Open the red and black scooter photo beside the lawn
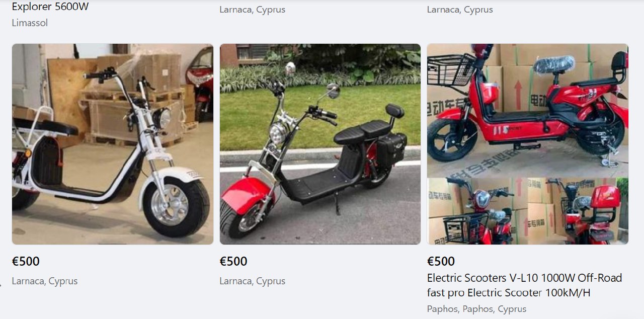 [320, 144]
